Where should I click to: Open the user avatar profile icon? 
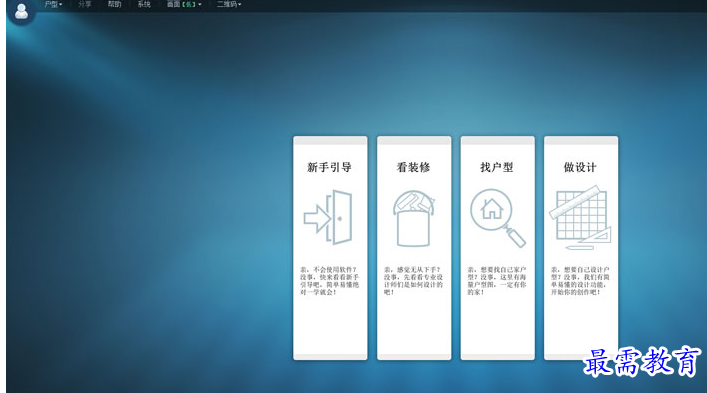click(21, 11)
